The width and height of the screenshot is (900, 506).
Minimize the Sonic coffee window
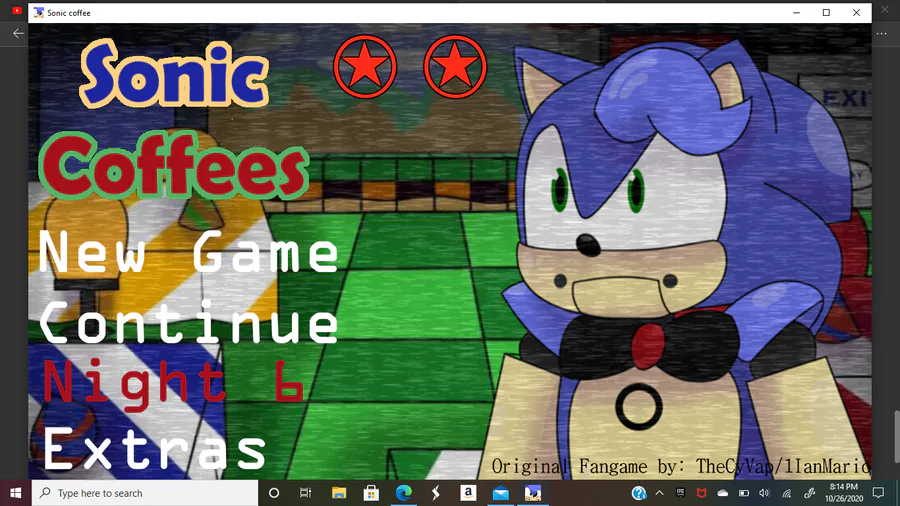[x=796, y=13]
